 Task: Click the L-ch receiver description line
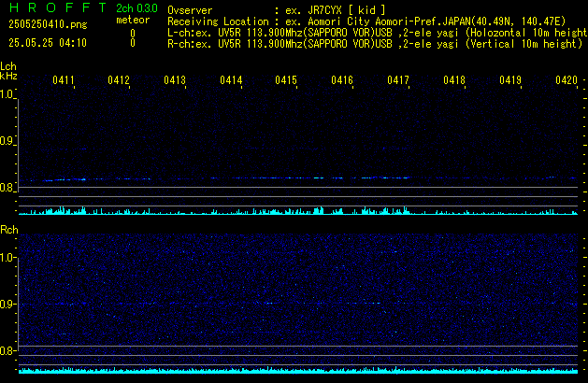click(378, 33)
